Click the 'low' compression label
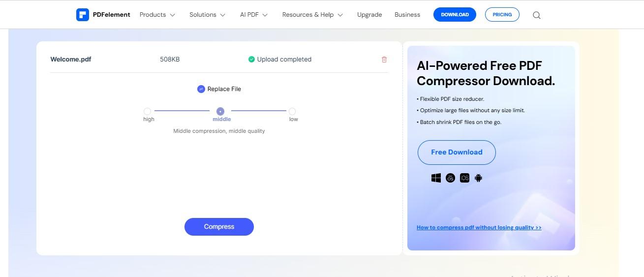 point(294,119)
